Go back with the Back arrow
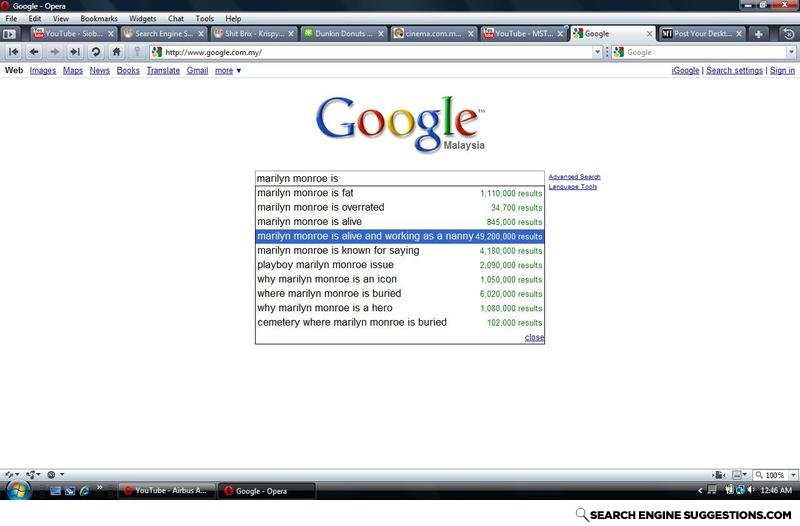Viewport: 800px width, 526px height. [x=34, y=52]
